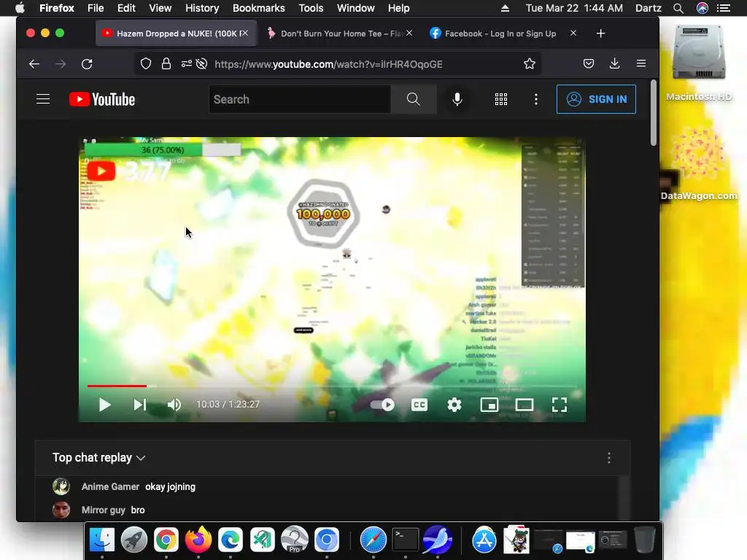Close Don't Burn Your Home Tee tab

(x=409, y=33)
